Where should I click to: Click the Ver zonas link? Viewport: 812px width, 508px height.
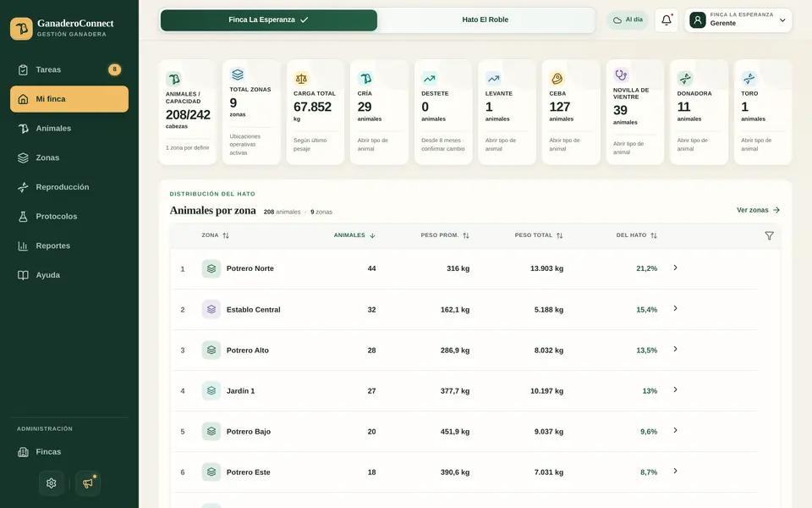click(x=758, y=210)
